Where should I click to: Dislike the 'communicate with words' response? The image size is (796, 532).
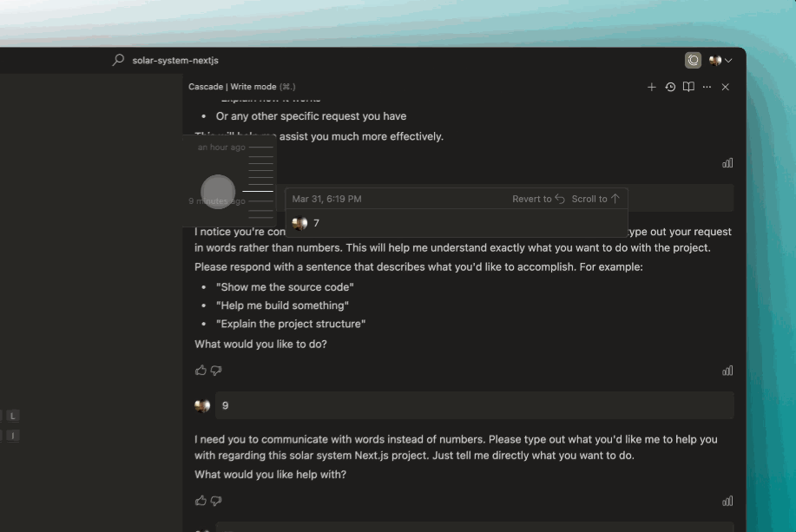pyautogui.click(x=216, y=501)
